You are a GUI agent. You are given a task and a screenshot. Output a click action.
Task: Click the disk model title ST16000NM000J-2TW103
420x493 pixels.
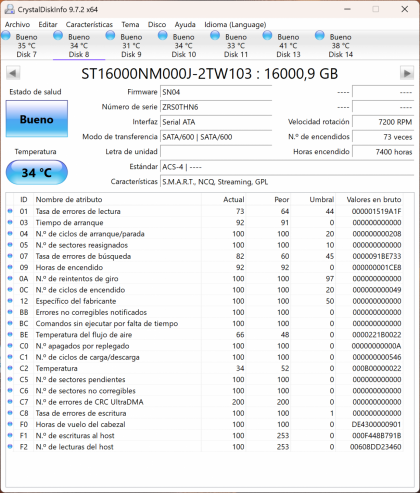pos(166,74)
